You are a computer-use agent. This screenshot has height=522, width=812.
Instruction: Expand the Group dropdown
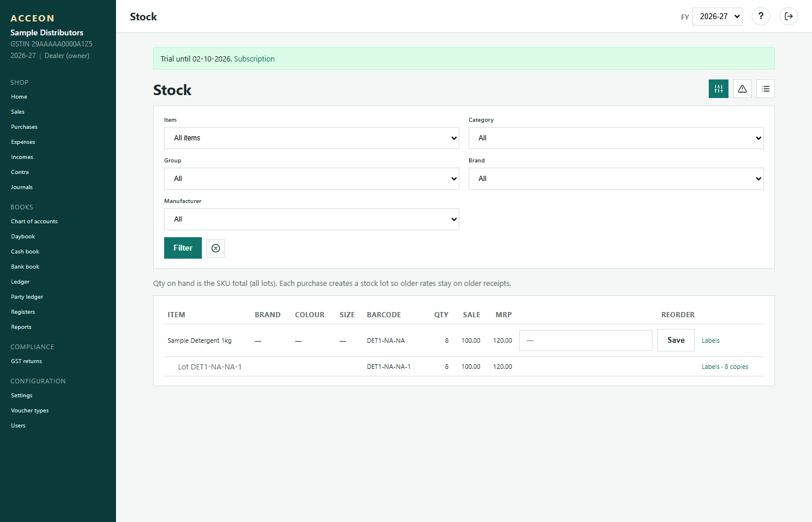point(311,179)
